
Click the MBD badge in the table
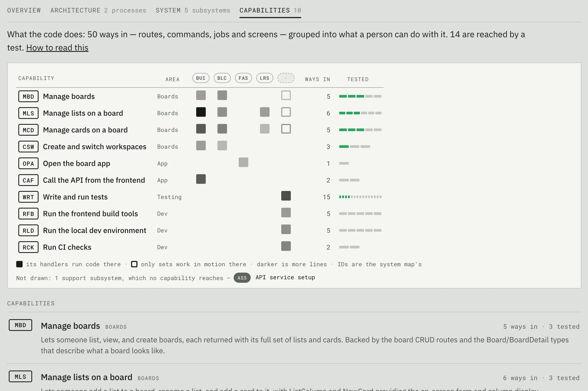pos(28,96)
